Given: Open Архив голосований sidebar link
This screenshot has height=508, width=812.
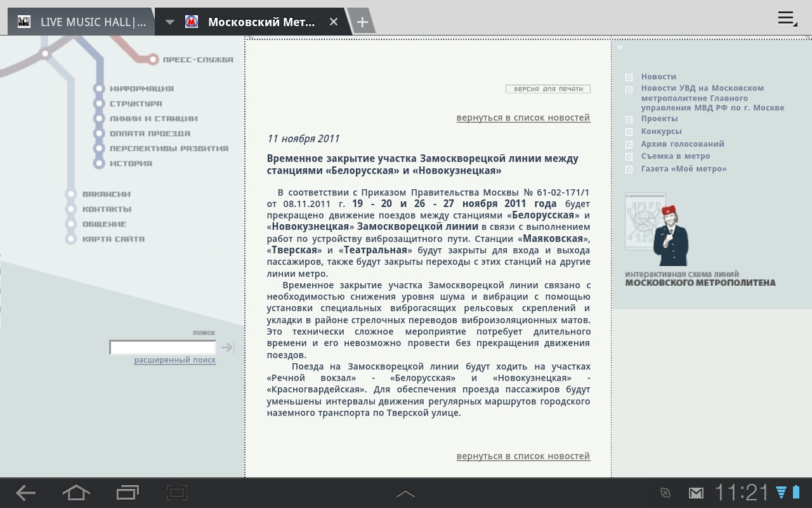Looking at the screenshot, I should pos(683,144).
